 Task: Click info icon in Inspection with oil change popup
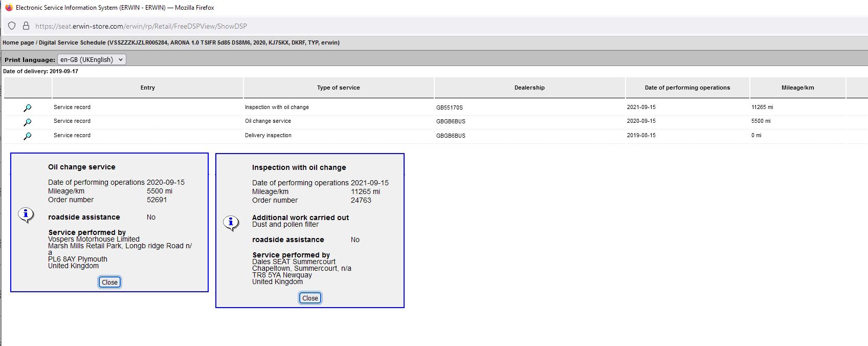pos(231,223)
